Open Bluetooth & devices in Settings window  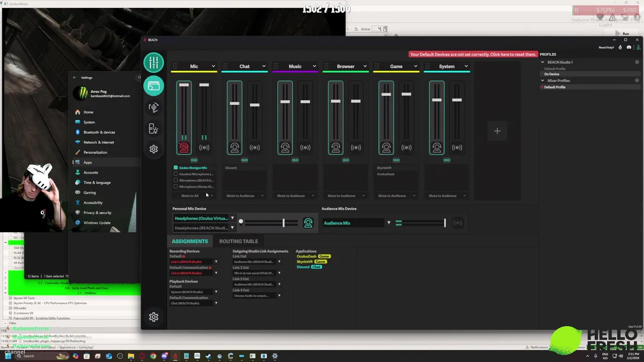click(106, 132)
